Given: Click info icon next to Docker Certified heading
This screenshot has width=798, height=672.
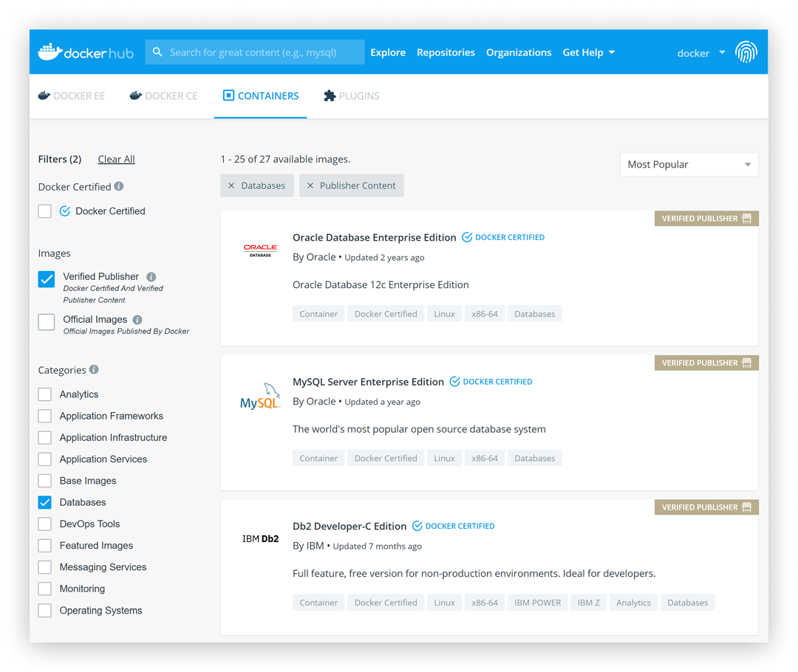Looking at the screenshot, I should click(119, 186).
